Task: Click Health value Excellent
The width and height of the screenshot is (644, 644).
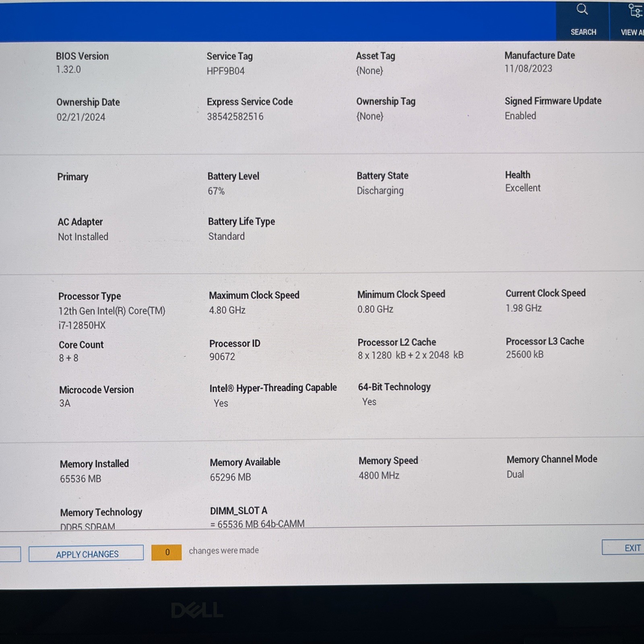Action: point(523,188)
